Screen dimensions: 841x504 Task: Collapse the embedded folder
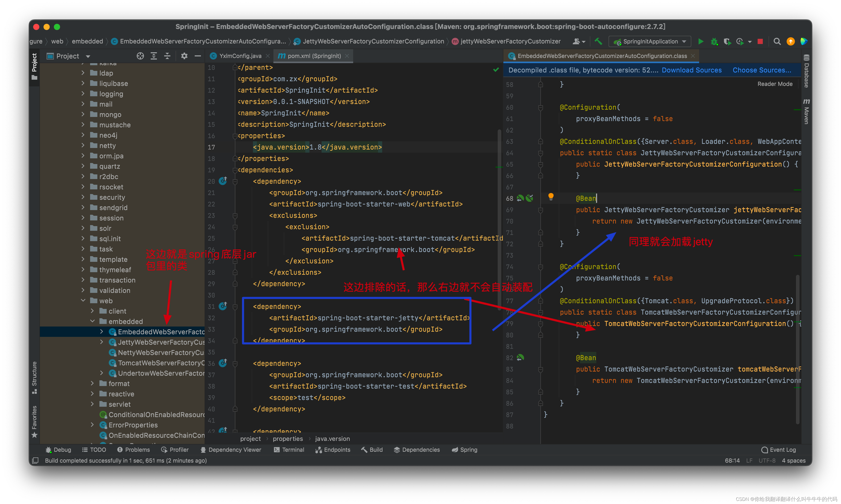coord(92,321)
